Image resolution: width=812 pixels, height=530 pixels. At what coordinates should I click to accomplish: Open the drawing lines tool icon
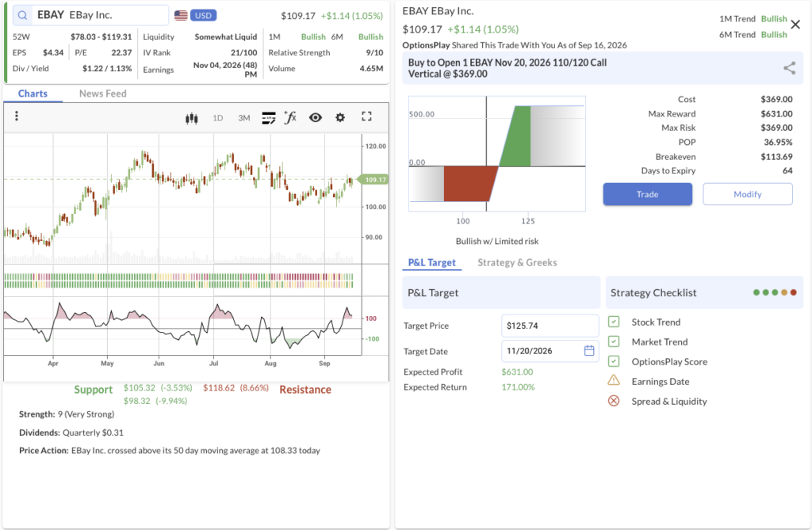click(269, 118)
